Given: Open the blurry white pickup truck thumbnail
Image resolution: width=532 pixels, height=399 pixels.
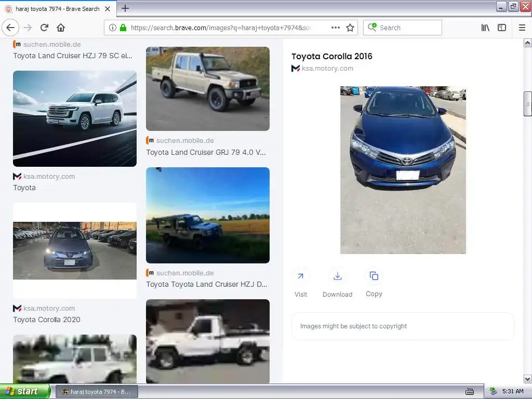Looking at the screenshot, I should (x=208, y=341).
